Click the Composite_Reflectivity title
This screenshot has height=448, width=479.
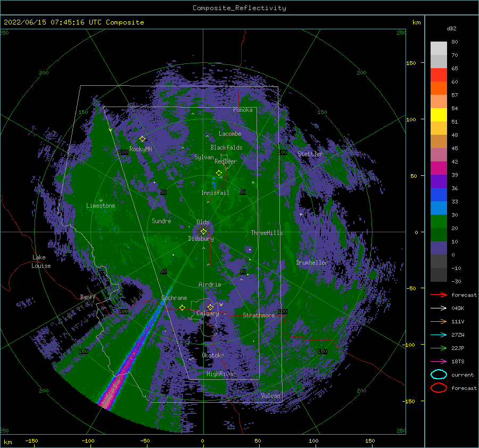tap(240, 8)
